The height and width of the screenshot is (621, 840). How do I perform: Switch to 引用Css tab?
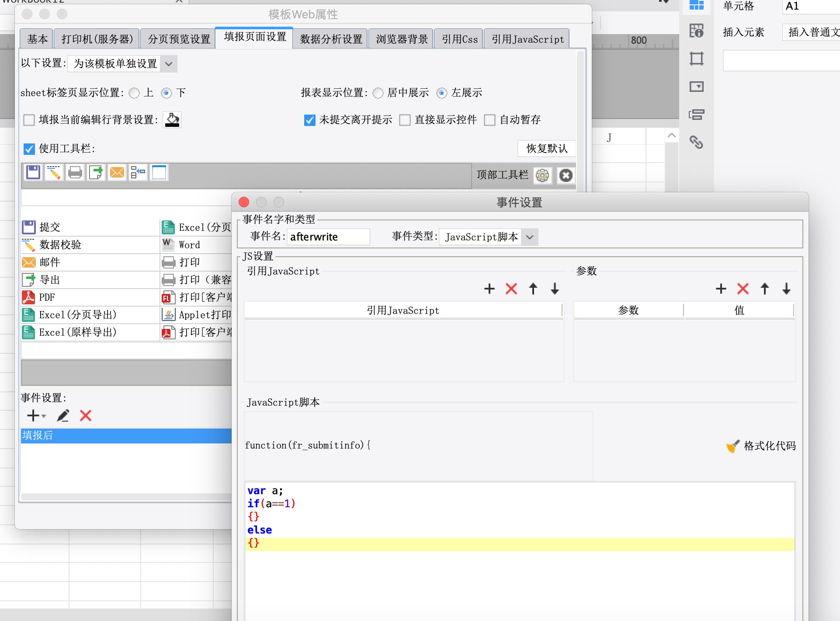pyautogui.click(x=459, y=39)
